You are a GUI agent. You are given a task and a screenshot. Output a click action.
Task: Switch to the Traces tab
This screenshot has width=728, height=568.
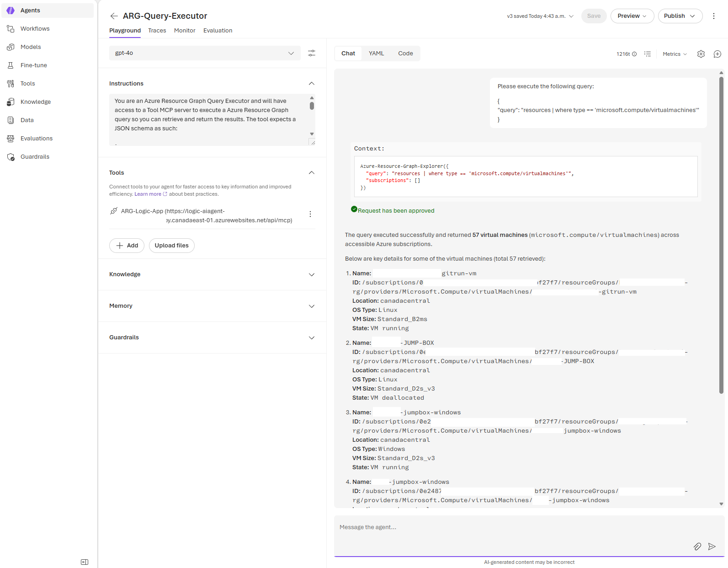pyautogui.click(x=157, y=31)
